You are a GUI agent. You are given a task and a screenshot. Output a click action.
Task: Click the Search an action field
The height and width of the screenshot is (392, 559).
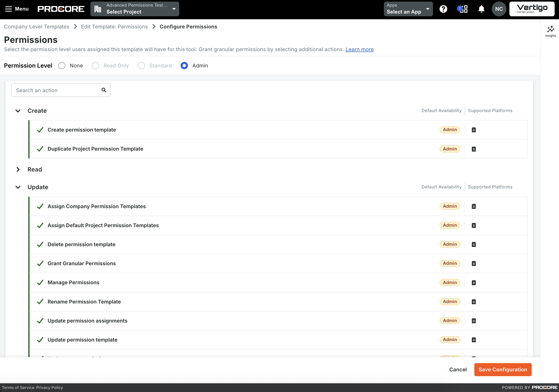(x=56, y=90)
